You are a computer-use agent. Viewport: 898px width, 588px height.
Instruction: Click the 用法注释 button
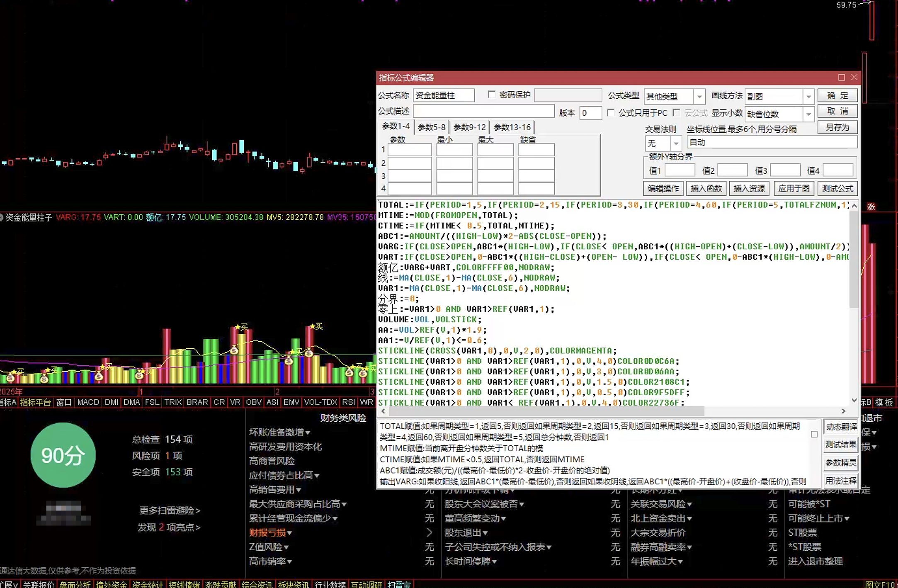tap(841, 481)
